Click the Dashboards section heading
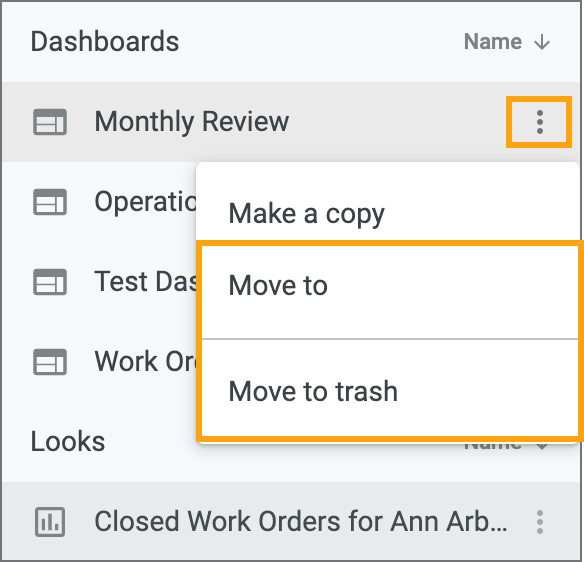 pyautogui.click(x=105, y=41)
